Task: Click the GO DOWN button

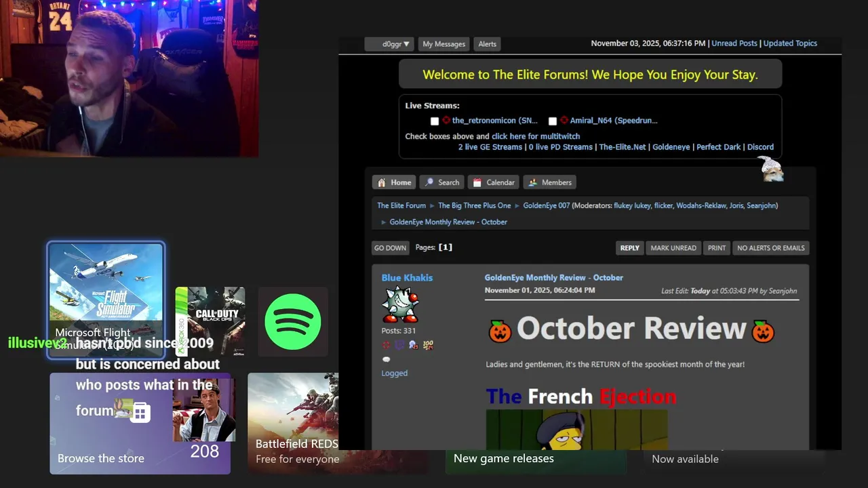Action: pos(391,248)
